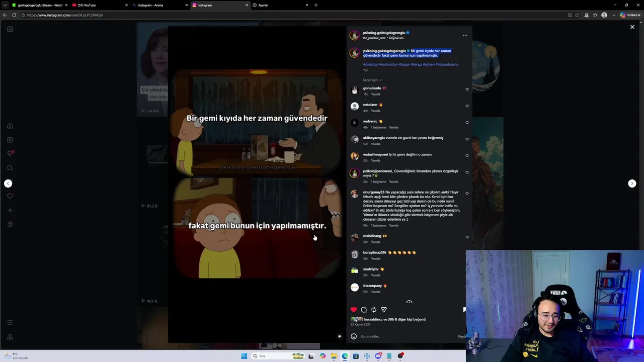Viewport: 644px width, 362px height.
Task: Open Microsoft Edge from the taskbar
Action: pyautogui.click(x=345, y=356)
